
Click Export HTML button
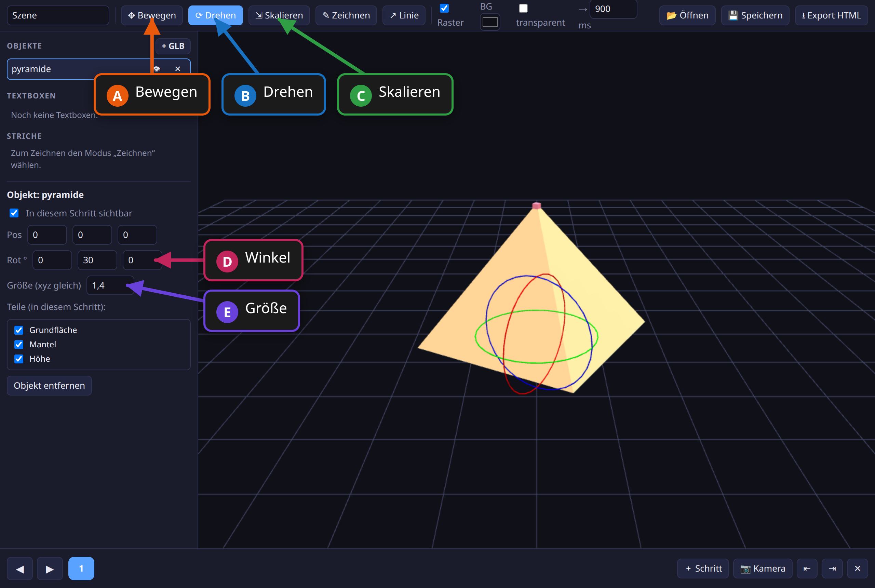pyautogui.click(x=831, y=15)
